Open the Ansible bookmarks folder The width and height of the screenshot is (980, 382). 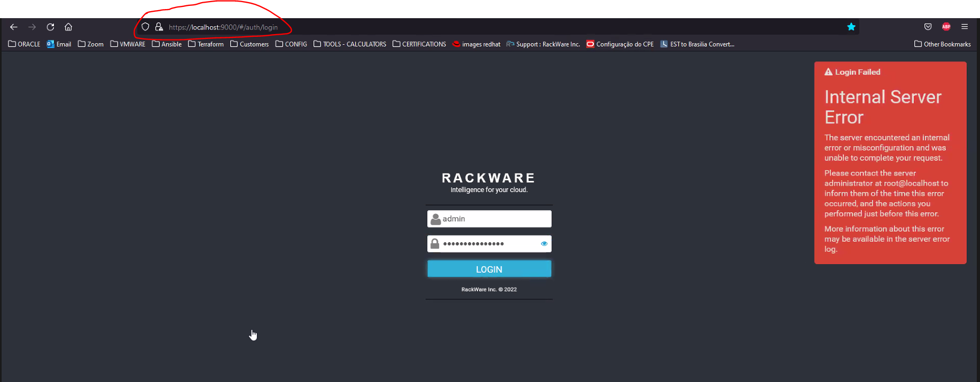click(x=167, y=44)
